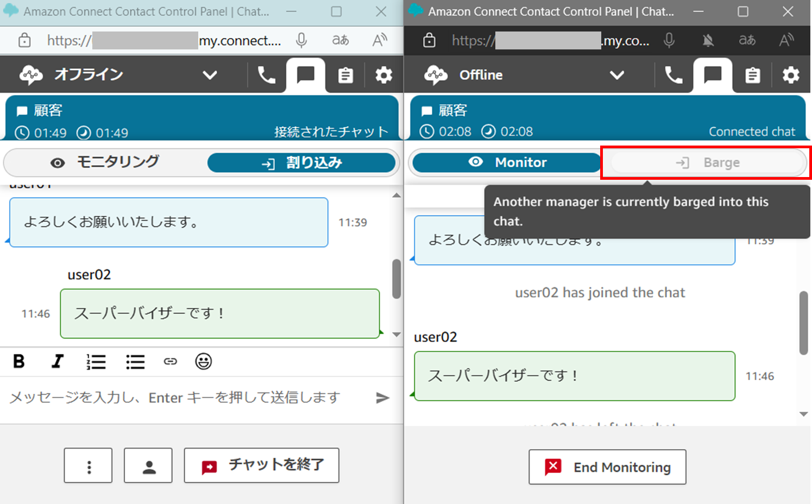Open the three-dot more options button
The height and width of the screenshot is (504, 812).
pos(88,465)
